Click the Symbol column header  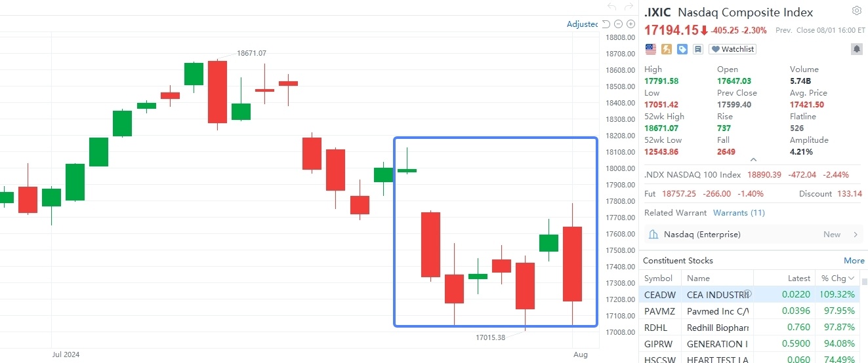[x=658, y=278]
